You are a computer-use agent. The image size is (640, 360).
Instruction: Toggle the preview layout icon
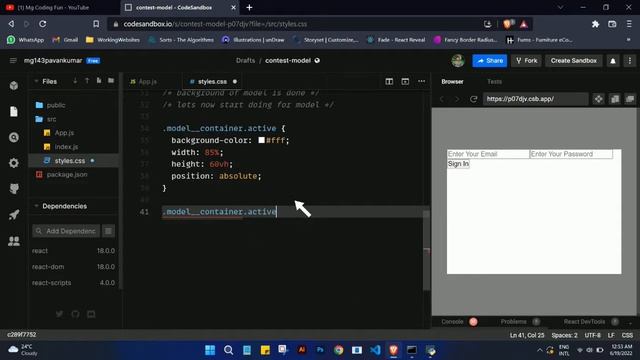(x=405, y=82)
